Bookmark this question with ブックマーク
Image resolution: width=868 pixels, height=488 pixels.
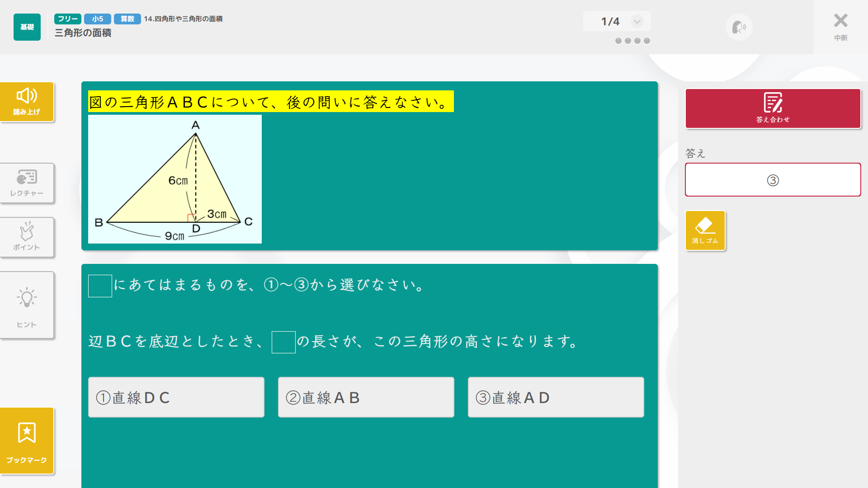[x=27, y=441]
